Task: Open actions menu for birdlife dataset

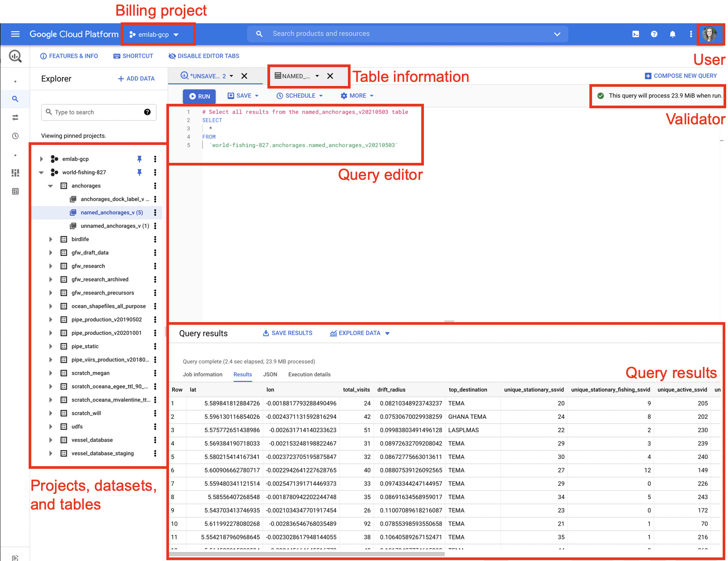Action: 155,239
